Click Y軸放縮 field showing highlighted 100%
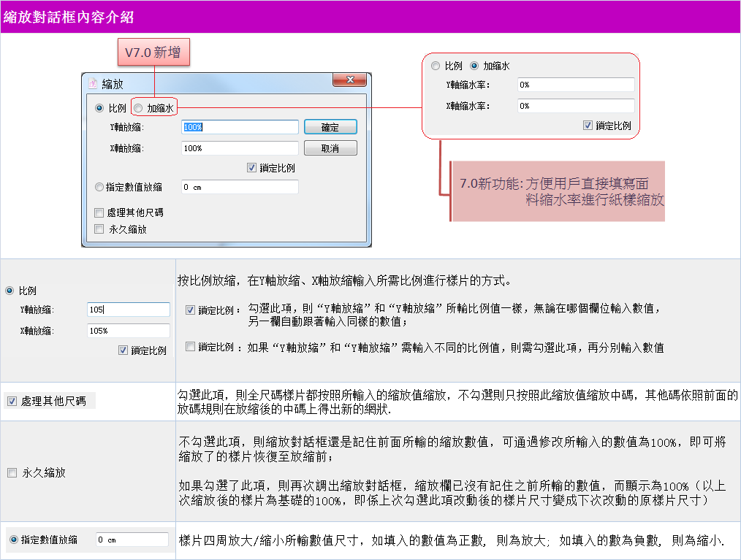Screen dimensions: 741x560 click(240, 127)
